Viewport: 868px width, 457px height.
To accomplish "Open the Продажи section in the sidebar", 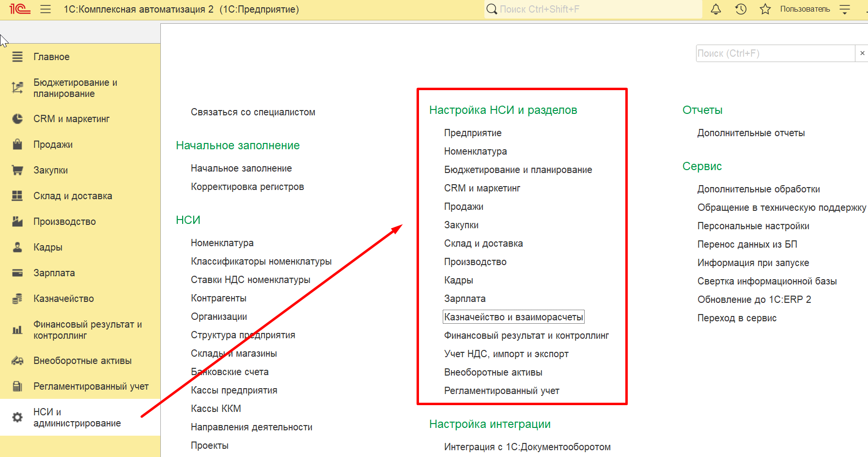I will pos(53,144).
